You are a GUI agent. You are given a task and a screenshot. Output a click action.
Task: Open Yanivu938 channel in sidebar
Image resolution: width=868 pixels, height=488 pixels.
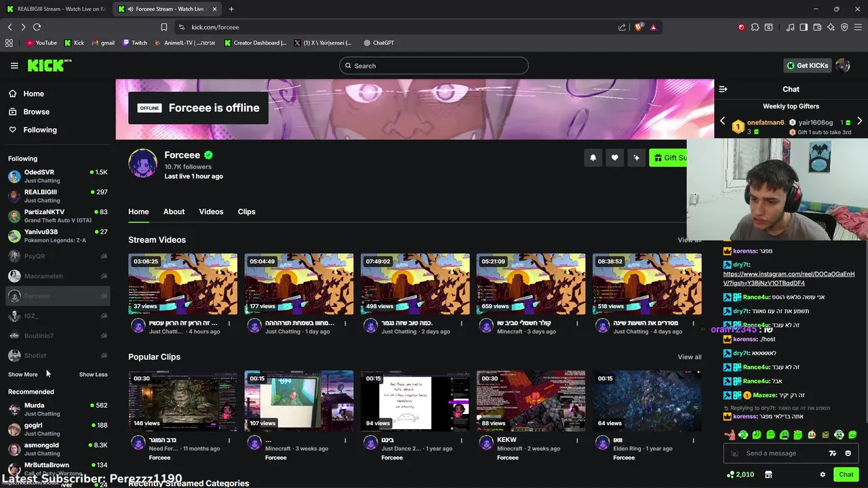coord(58,235)
